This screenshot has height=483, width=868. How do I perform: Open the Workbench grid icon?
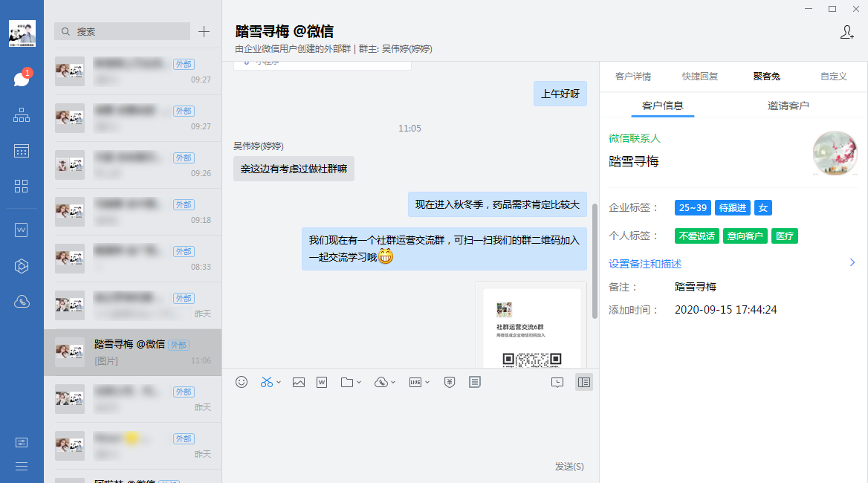tap(22, 186)
